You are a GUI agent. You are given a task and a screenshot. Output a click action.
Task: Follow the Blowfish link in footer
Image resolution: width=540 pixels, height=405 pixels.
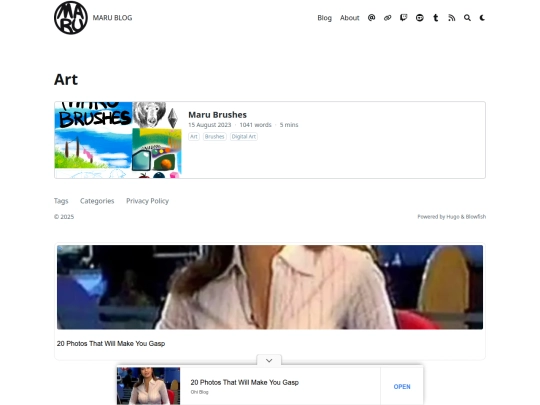476,217
